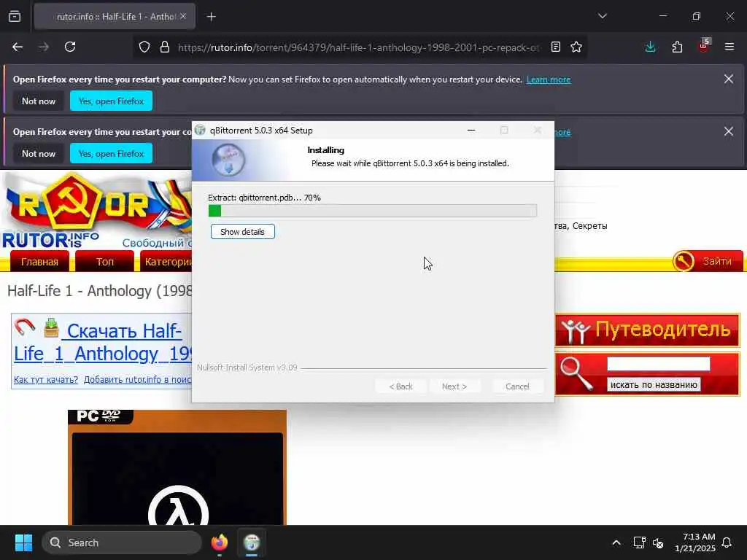Show hidden system tray icons

(x=616, y=542)
